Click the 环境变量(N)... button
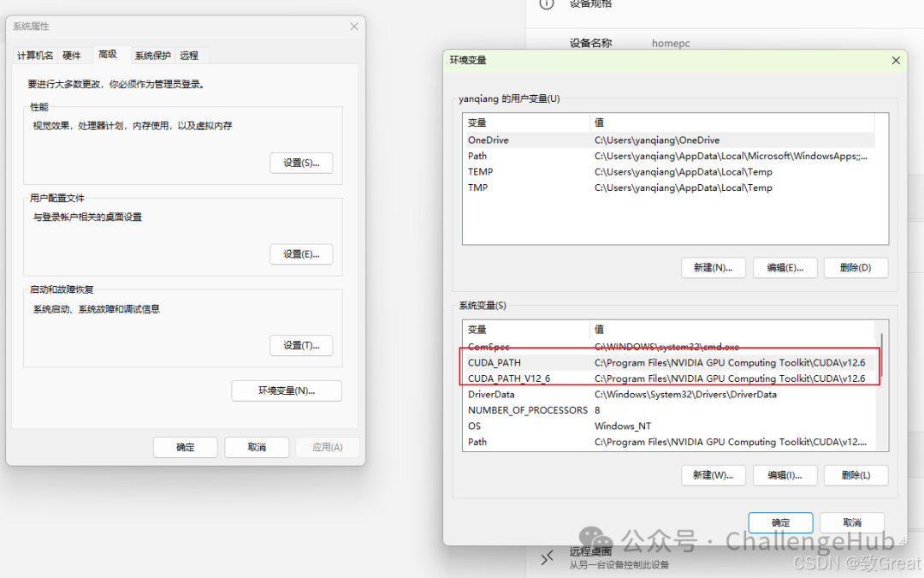Viewport: 924px width, 578px height. pos(287,391)
